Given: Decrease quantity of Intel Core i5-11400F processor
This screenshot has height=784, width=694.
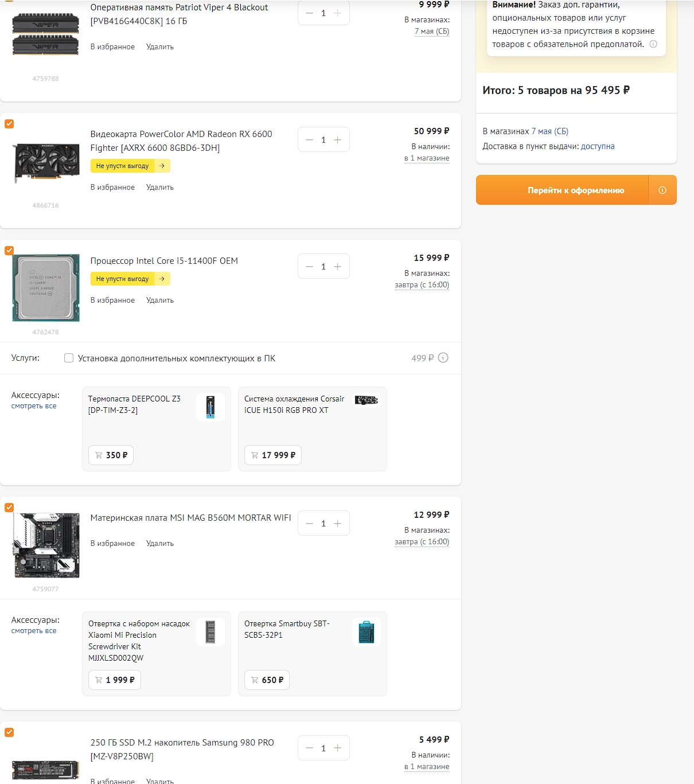Looking at the screenshot, I should click(310, 267).
